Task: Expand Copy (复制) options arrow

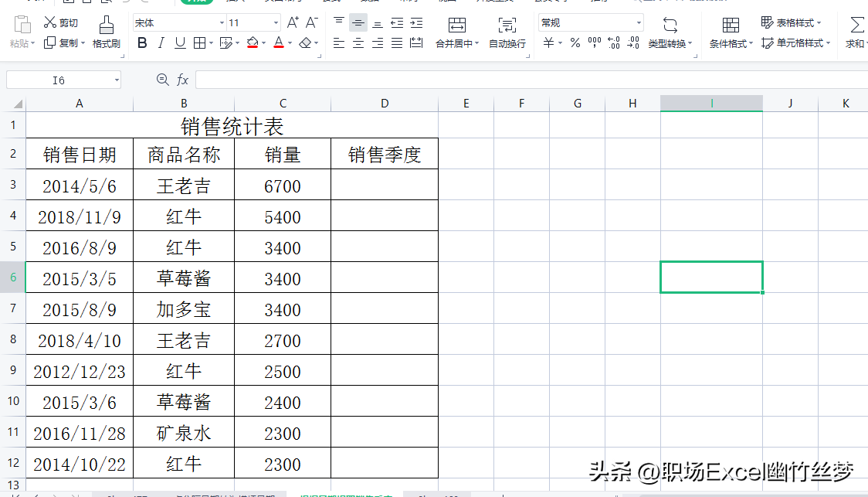Action: tap(83, 43)
